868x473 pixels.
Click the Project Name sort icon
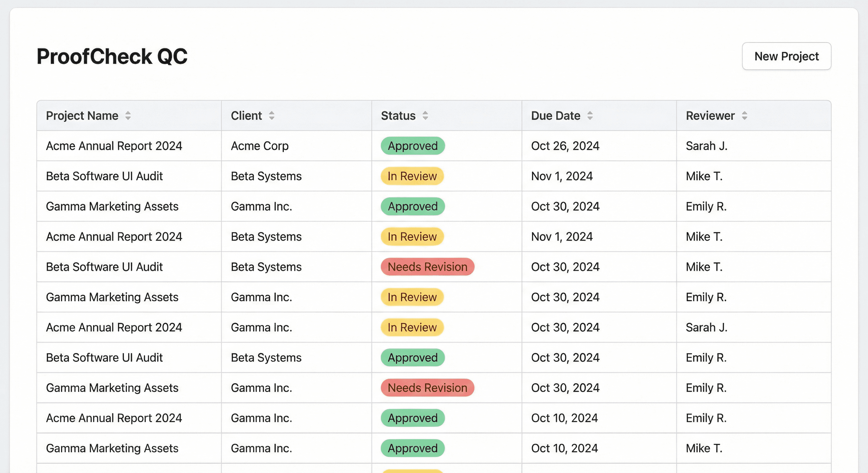click(128, 115)
